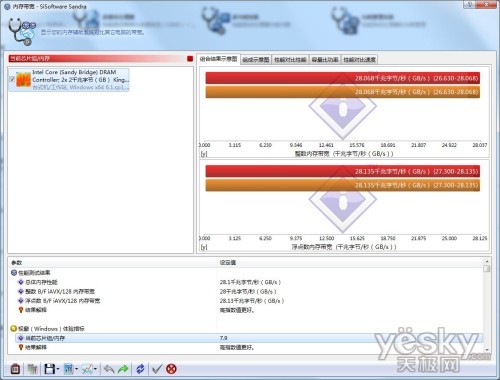Click the Windows x64 link under Intel Core
Image resolution: width=500 pixels, height=380 pixels.
[x=80, y=87]
